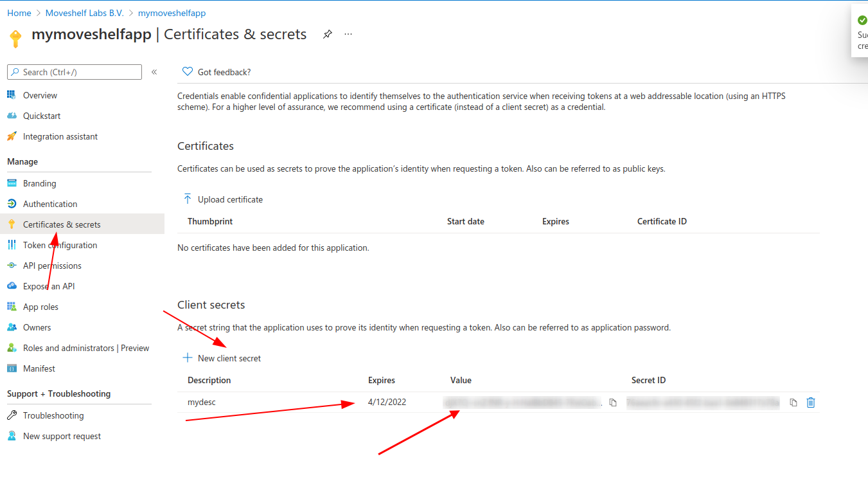Open Moveshelf Labs B.V. breadcrumb
The width and height of the screenshot is (868, 488).
[x=85, y=13]
